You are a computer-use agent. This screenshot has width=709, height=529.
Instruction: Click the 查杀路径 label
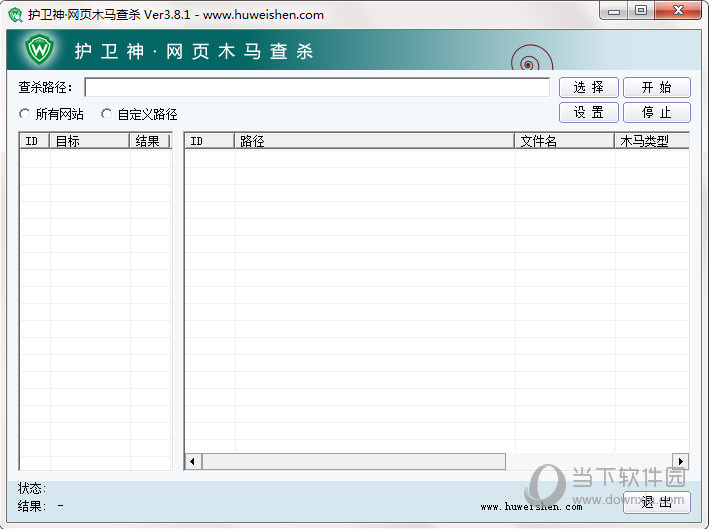point(45,87)
